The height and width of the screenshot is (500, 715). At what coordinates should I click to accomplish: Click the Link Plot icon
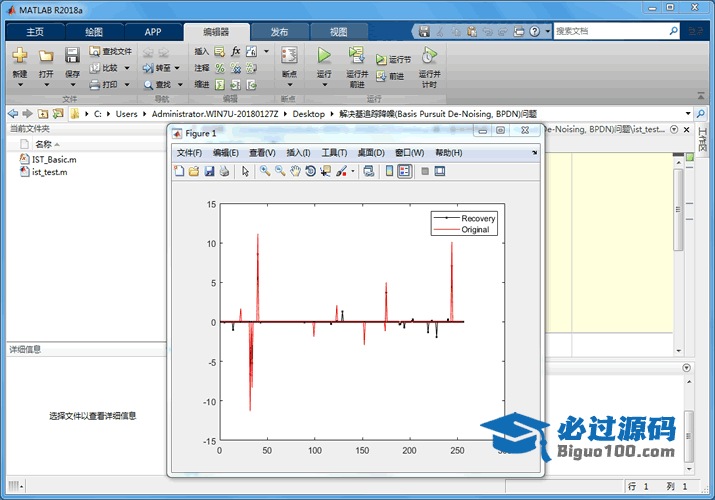point(369,171)
